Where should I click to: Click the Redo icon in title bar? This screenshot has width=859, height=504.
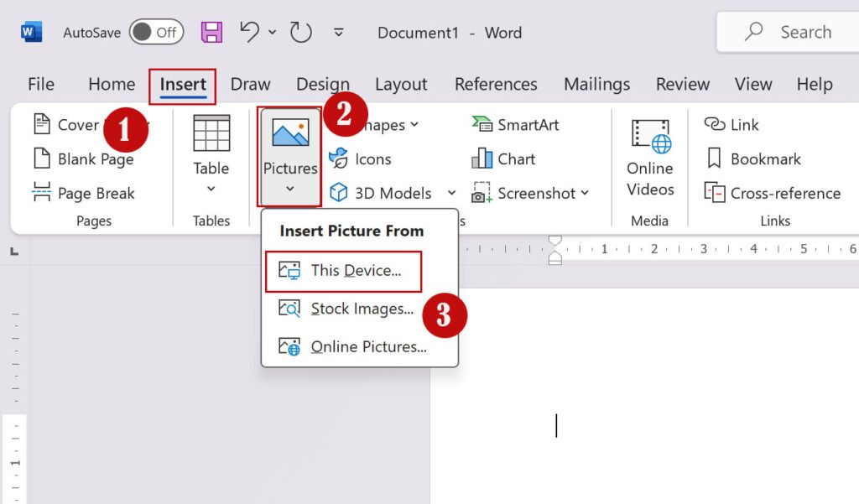pyautogui.click(x=301, y=33)
